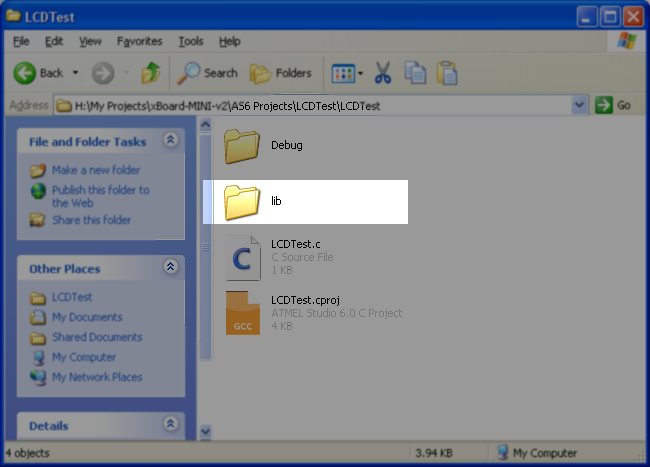
Task: Open the Search pane
Action: click(207, 73)
